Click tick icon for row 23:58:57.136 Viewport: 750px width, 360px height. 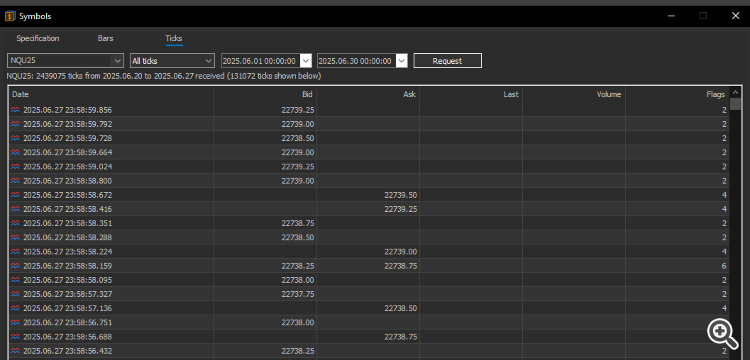[x=15, y=308]
